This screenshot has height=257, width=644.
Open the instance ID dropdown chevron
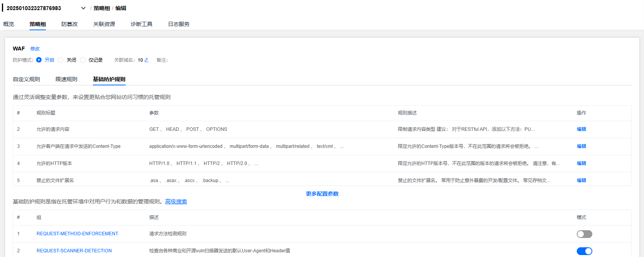pos(83,8)
